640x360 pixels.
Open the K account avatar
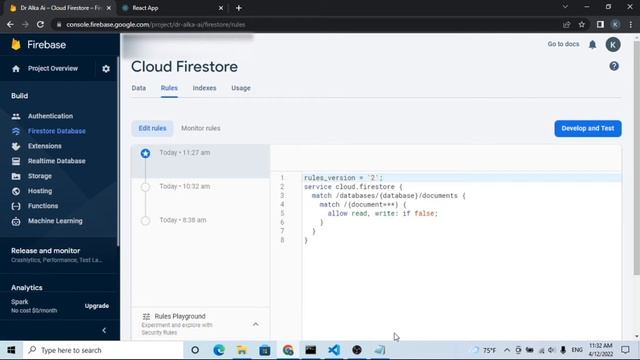pyautogui.click(x=613, y=44)
